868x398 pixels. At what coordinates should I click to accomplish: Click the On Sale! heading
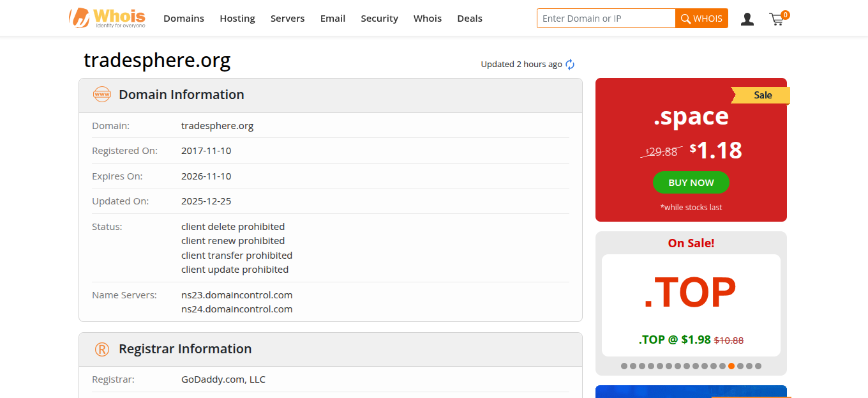pyautogui.click(x=691, y=243)
